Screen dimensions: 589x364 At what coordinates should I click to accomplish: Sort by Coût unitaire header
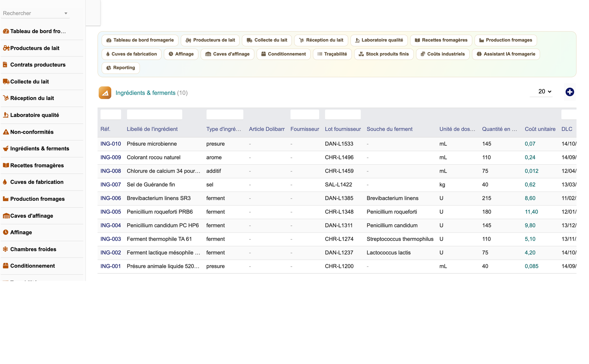tap(540, 129)
